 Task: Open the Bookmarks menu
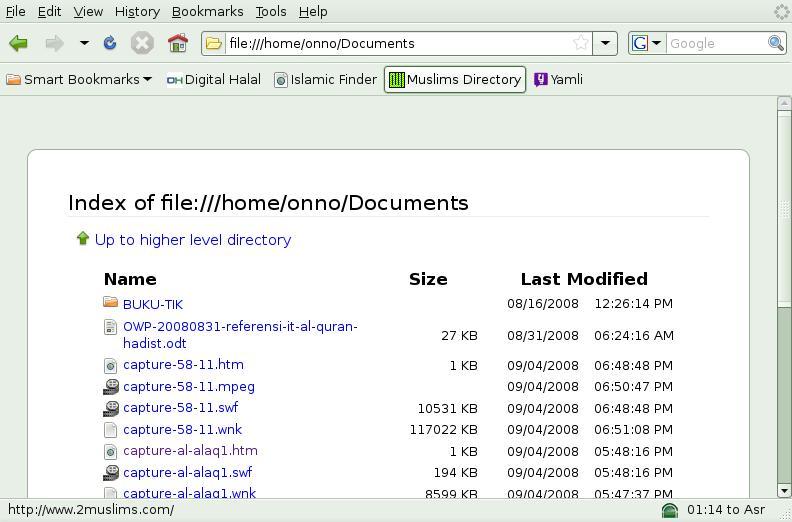click(x=207, y=11)
